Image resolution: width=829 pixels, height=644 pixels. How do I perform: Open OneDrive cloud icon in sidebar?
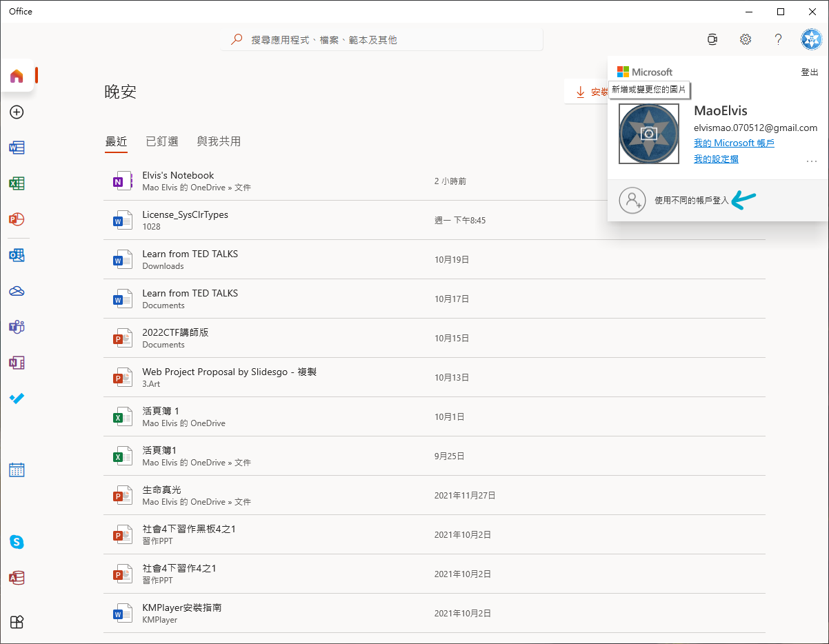(x=17, y=291)
